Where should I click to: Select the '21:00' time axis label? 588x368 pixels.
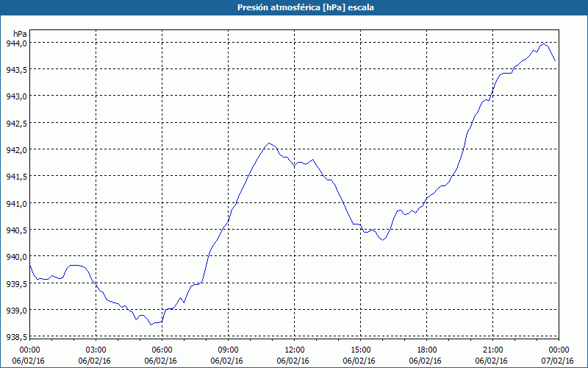coord(492,350)
